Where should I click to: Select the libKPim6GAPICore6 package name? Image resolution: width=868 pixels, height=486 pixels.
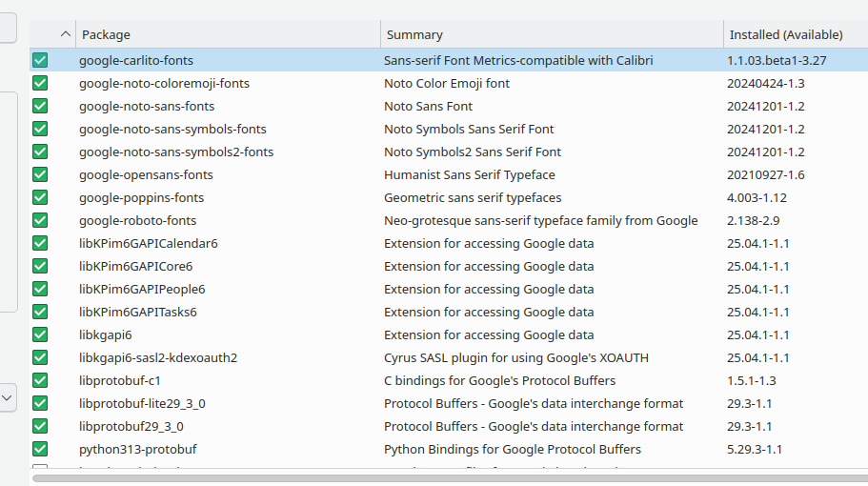pyautogui.click(x=135, y=266)
